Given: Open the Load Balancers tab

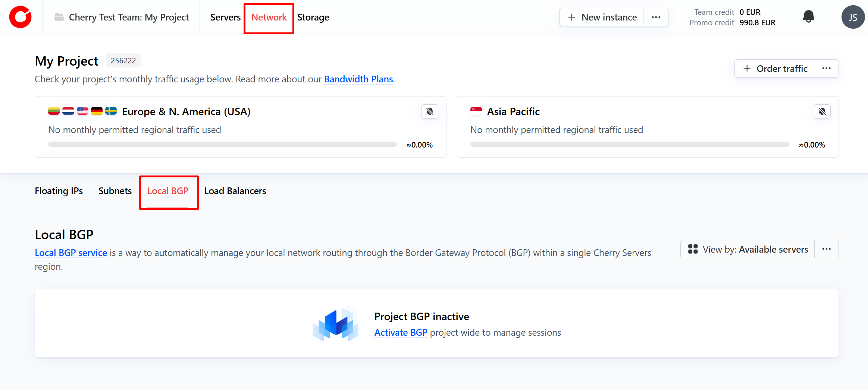Looking at the screenshot, I should click(x=235, y=191).
